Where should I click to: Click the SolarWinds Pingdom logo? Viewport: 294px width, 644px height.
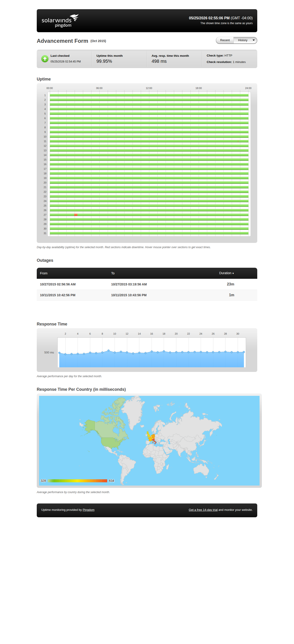(60, 21)
